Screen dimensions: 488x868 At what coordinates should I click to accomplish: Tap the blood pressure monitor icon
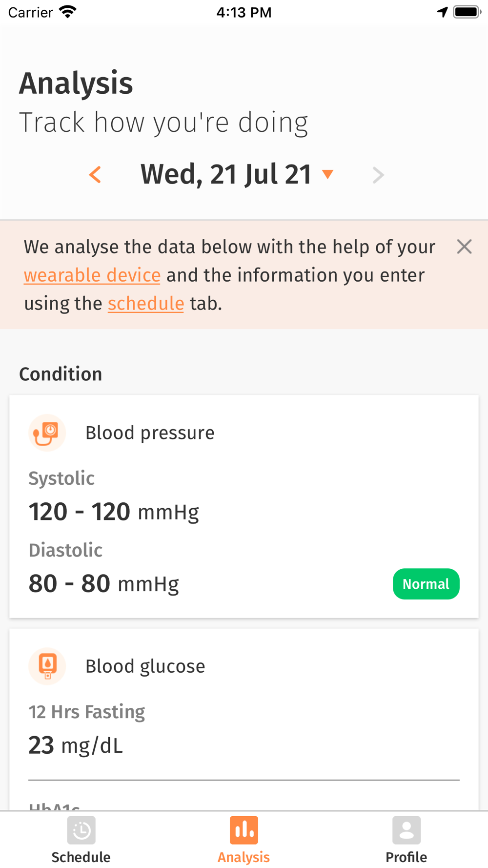coord(47,433)
